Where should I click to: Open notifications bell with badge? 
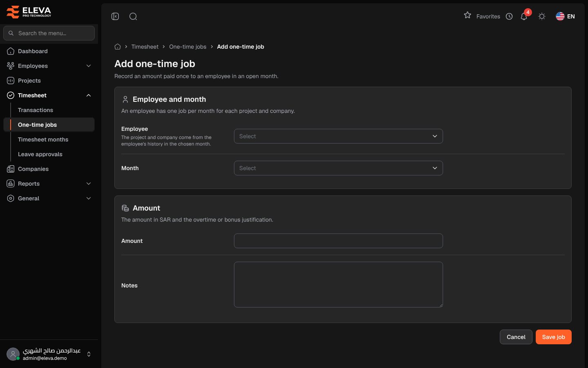click(524, 16)
